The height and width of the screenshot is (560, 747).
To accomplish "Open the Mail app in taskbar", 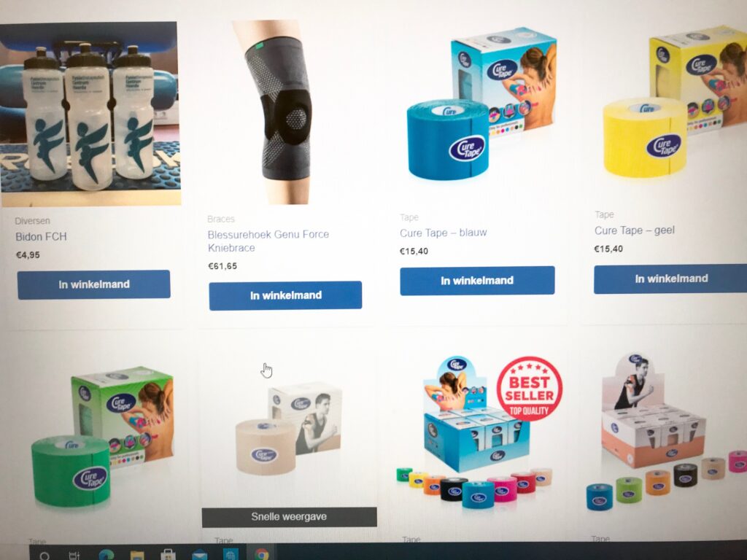I will tap(200, 555).
